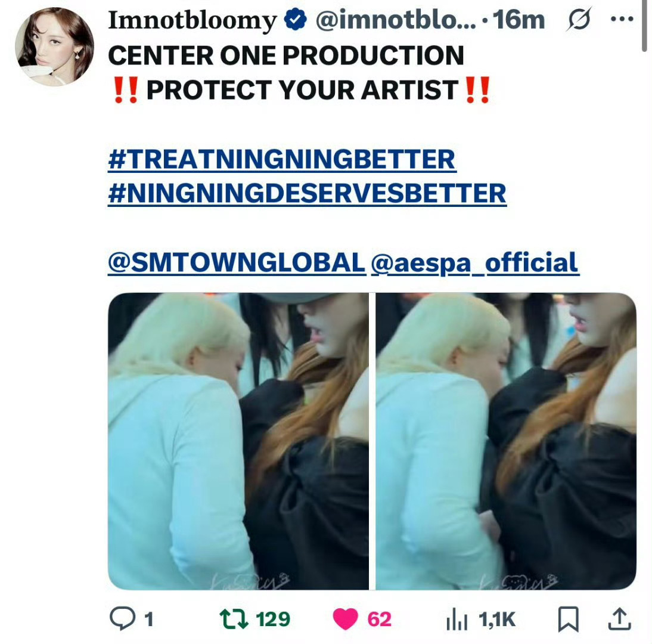Unlike the post with pink heart
The height and width of the screenshot is (644, 652).
[x=346, y=619]
